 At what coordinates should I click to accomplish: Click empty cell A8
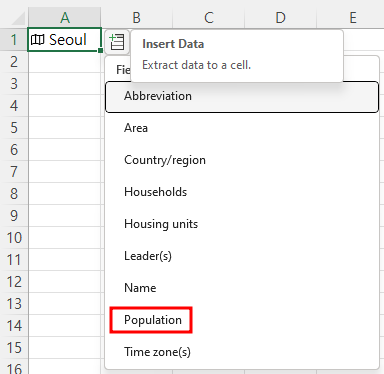[64, 194]
